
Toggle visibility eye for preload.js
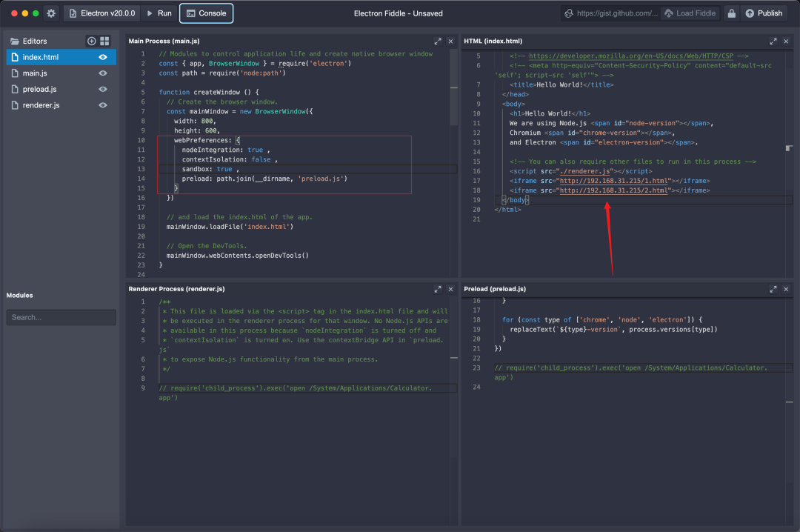click(103, 89)
